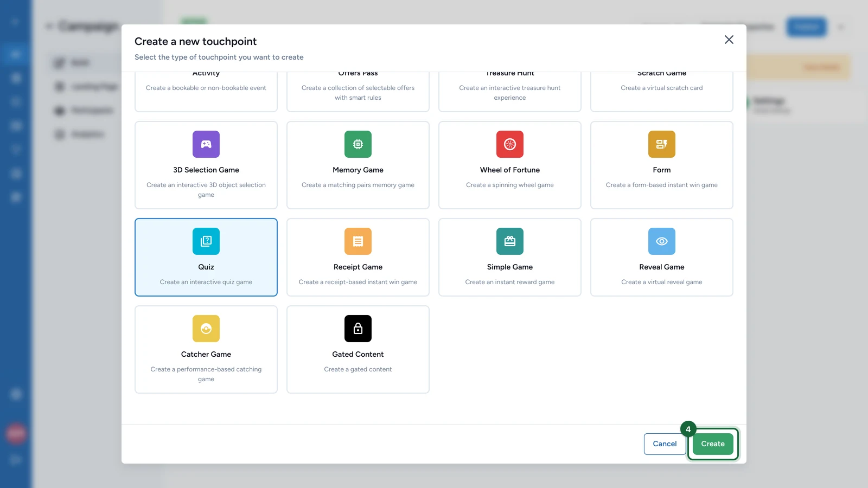
Task: Select the Form touchpoint icon
Action: click(662, 144)
